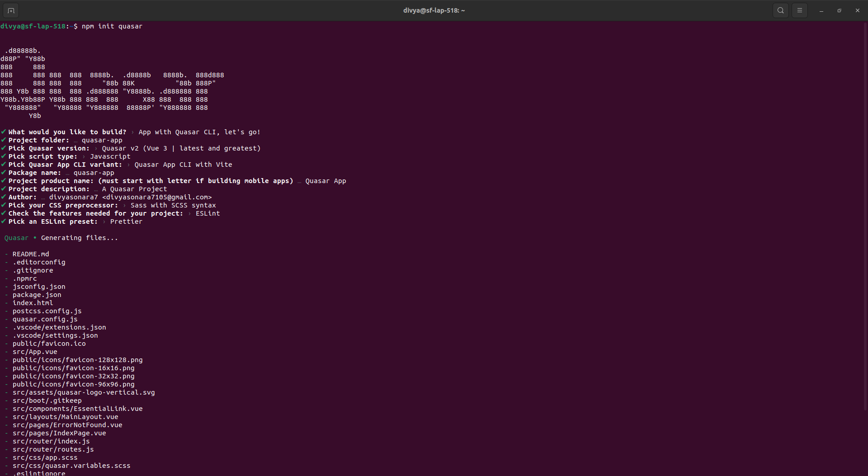
Task: Click src/router/index.js entry
Action: tap(51, 442)
